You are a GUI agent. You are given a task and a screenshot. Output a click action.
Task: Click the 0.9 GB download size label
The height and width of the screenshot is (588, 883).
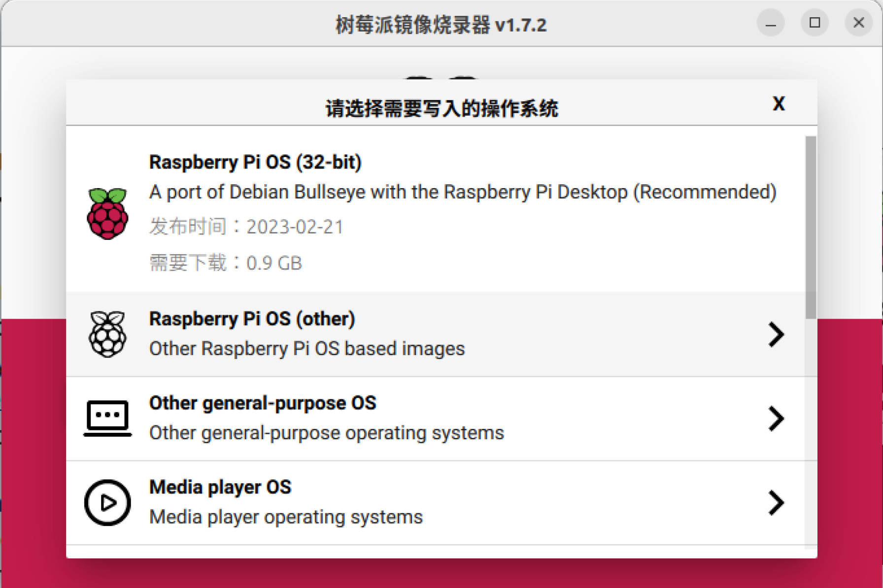[226, 262]
